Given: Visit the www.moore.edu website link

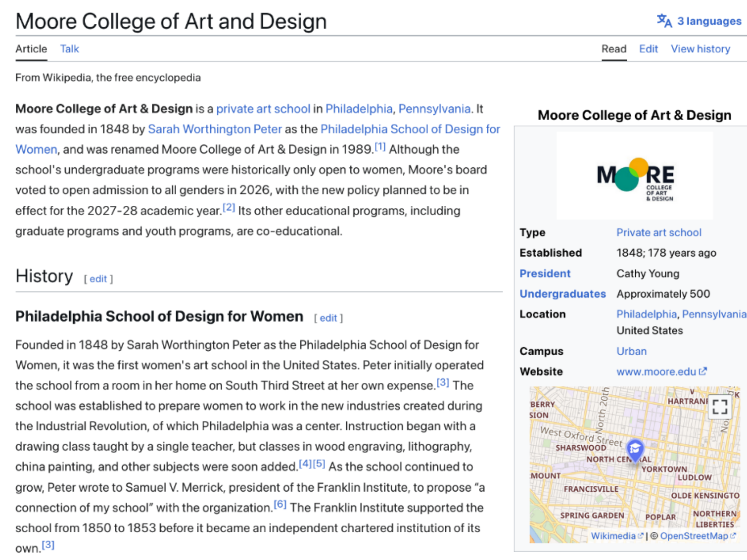Looking at the screenshot, I should point(656,372).
